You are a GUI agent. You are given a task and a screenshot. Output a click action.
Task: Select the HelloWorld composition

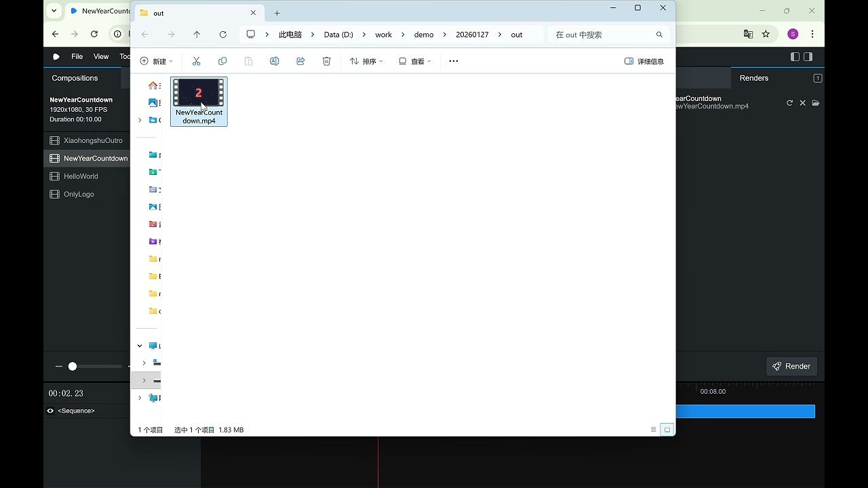click(x=81, y=176)
